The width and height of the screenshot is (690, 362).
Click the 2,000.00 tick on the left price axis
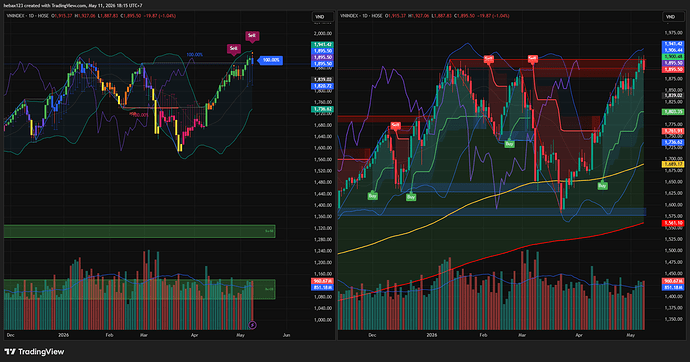pos(323,33)
